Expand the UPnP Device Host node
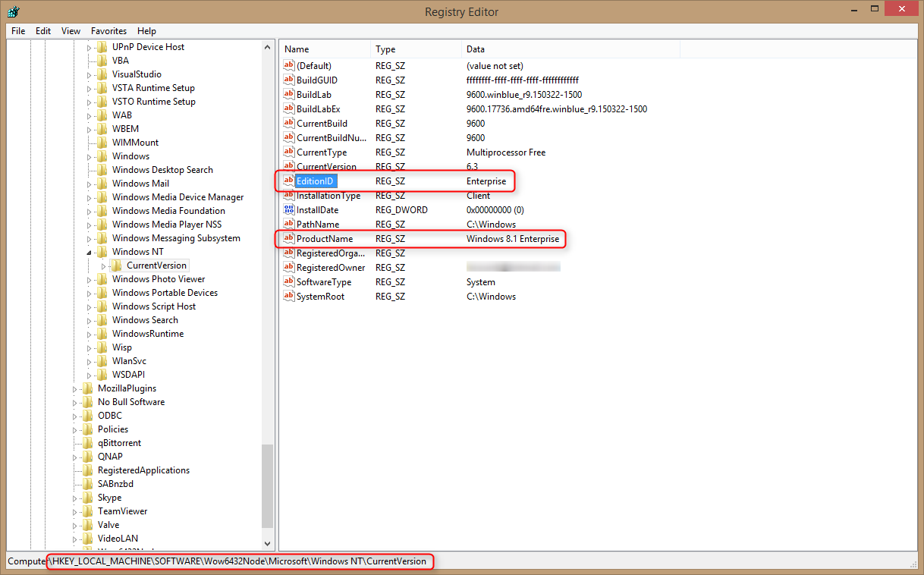 [x=90, y=47]
